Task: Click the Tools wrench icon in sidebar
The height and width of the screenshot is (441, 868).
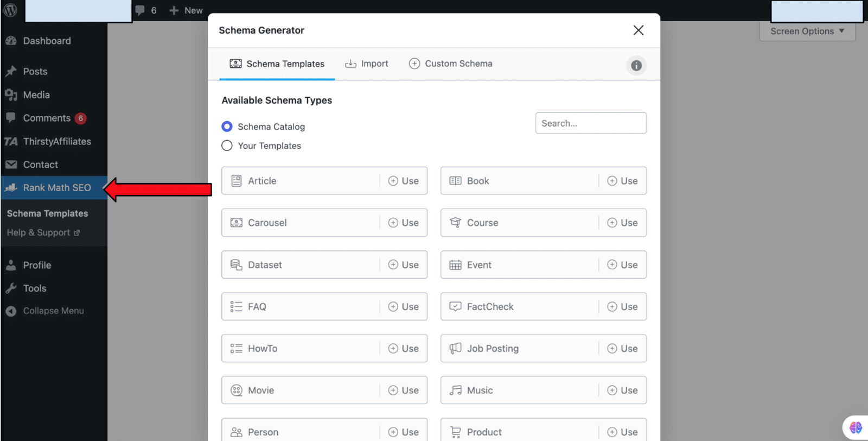Action: click(x=11, y=288)
